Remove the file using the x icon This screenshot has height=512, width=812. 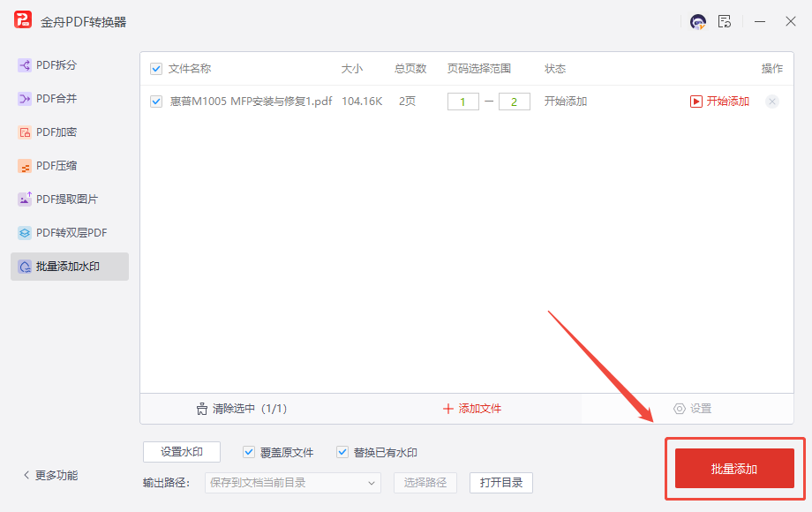[x=772, y=102]
